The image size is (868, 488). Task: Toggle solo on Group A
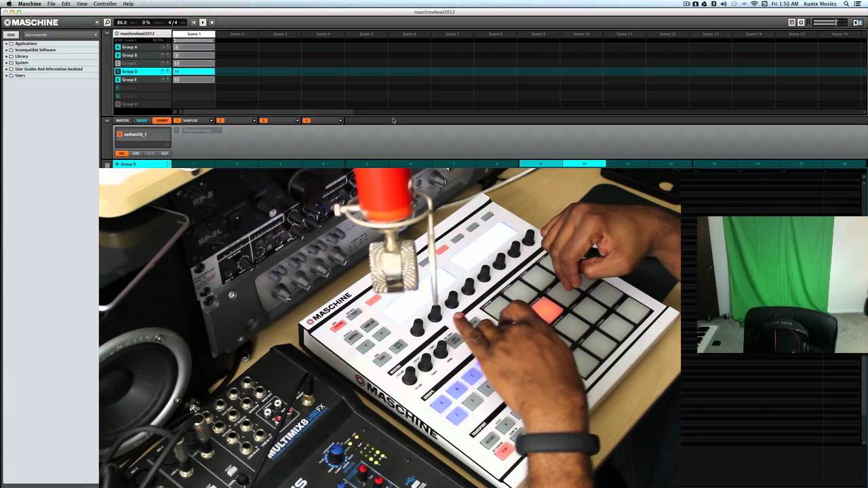[x=167, y=47]
